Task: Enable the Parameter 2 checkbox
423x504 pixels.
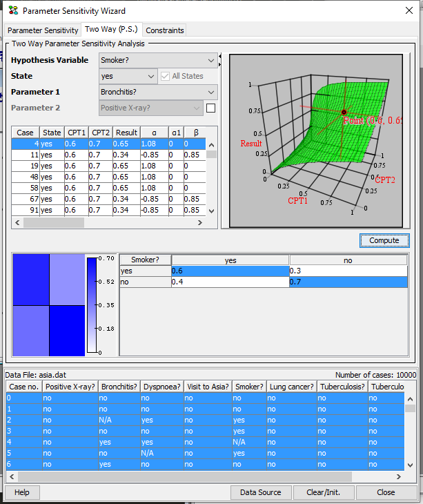Action: (x=210, y=108)
